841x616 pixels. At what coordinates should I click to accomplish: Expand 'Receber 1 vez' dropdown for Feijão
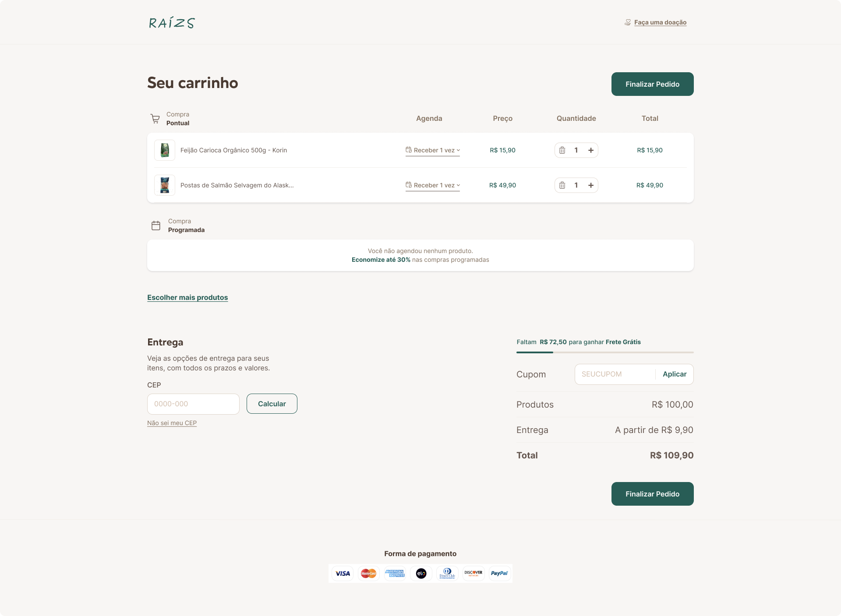pos(433,150)
